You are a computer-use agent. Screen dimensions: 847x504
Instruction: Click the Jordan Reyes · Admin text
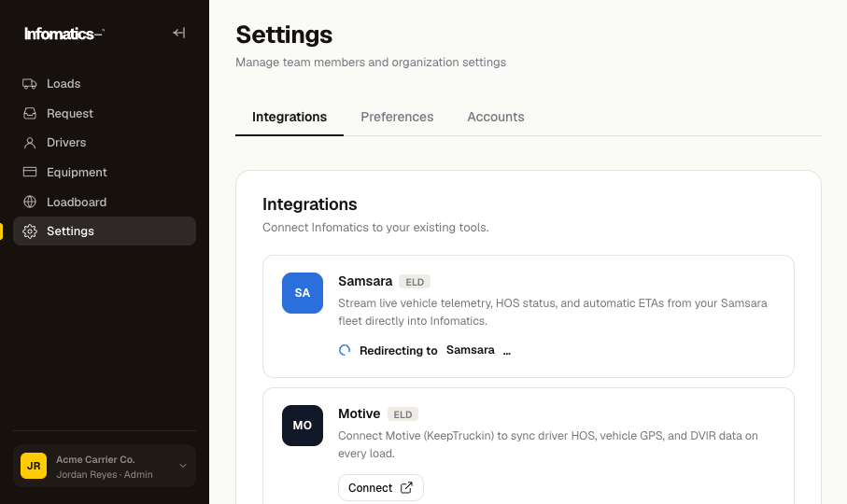coord(105,475)
